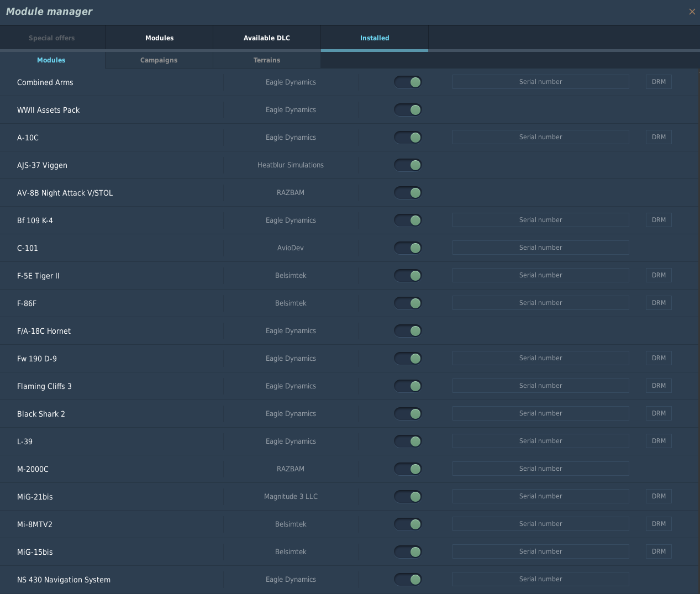Click the Heatblur Simulations developer label
Viewport: 700px width, 594px height.
coord(291,165)
